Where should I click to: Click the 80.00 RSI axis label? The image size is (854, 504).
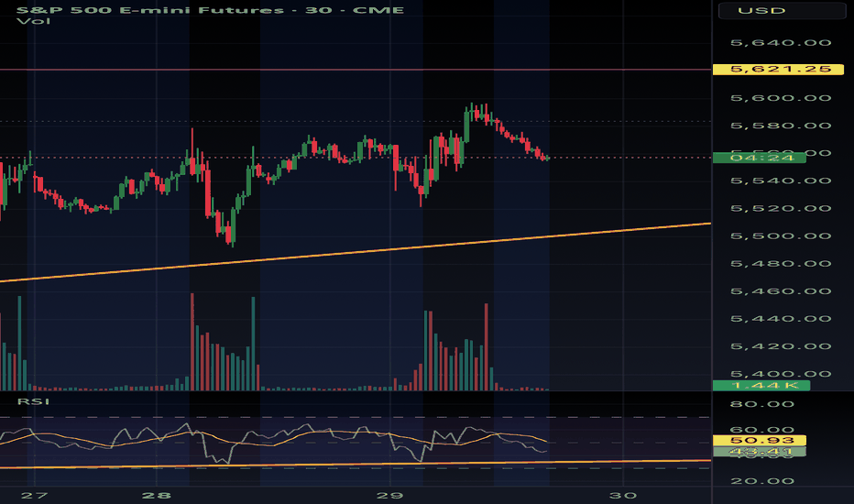point(762,404)
